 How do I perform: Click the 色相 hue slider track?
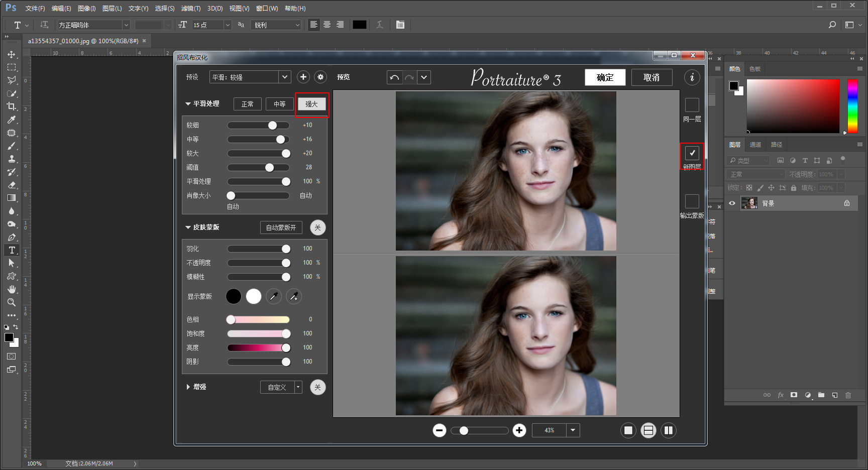tap(259, 319)
